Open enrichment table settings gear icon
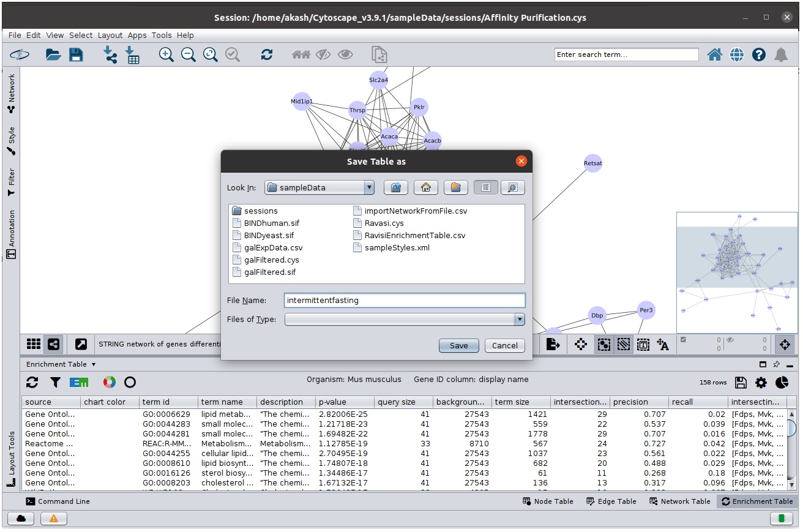The width and height of the screenshot is (803, 532). pos(761,383)
